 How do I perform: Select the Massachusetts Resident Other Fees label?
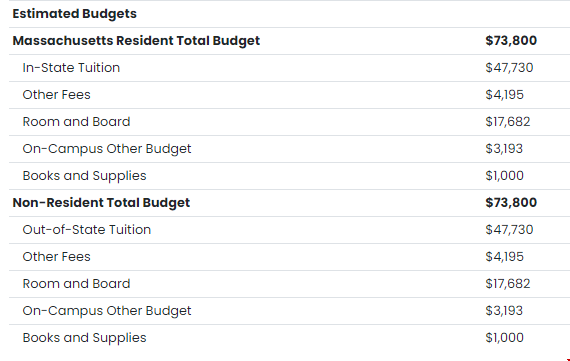click(x=56, y=95)
